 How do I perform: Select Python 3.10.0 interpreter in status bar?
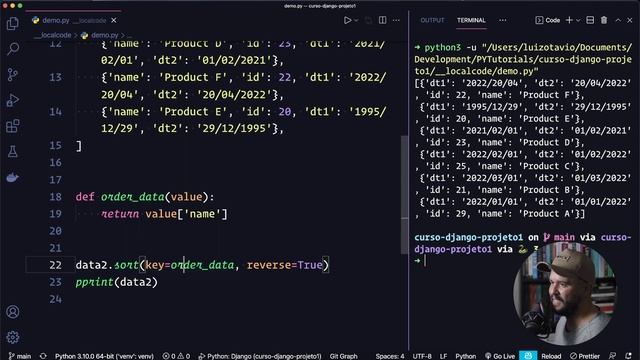point(104,356)
